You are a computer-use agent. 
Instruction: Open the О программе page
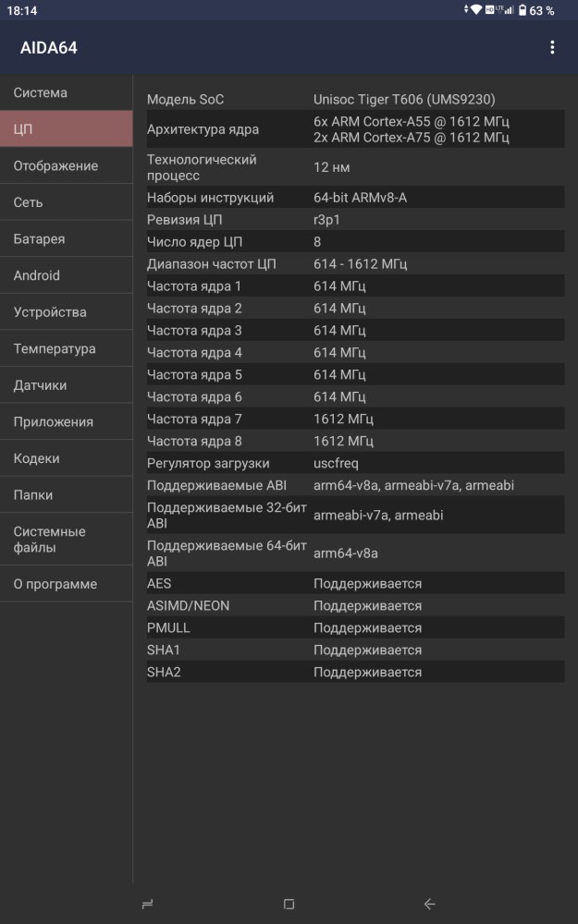(67, 584)
